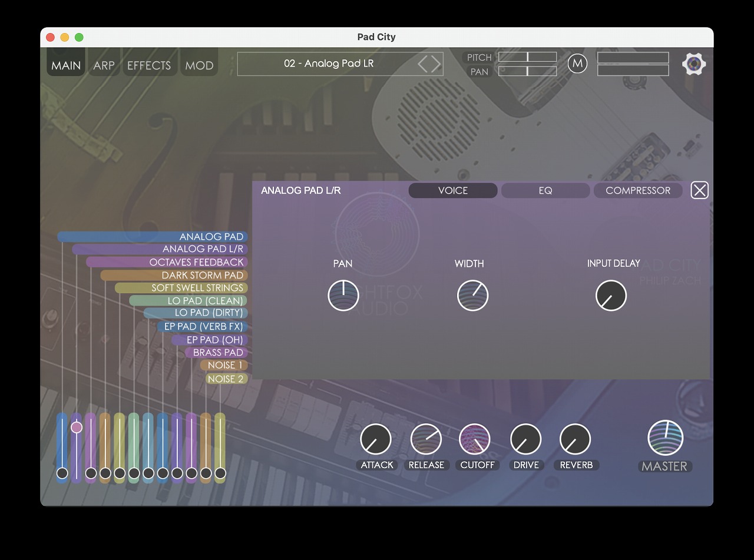Click the Pan knob in voice panel
754x560 pixels.
pos(343,295)
